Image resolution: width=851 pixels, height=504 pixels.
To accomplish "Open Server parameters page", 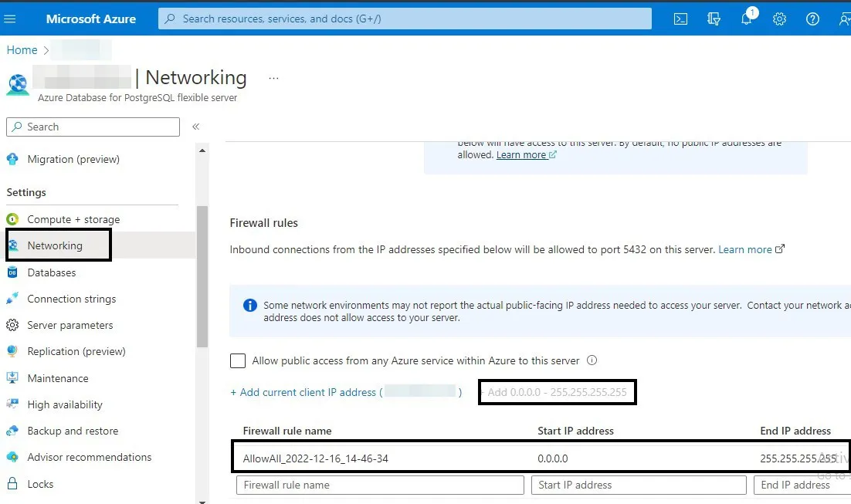I will click(x=70, y=325).
